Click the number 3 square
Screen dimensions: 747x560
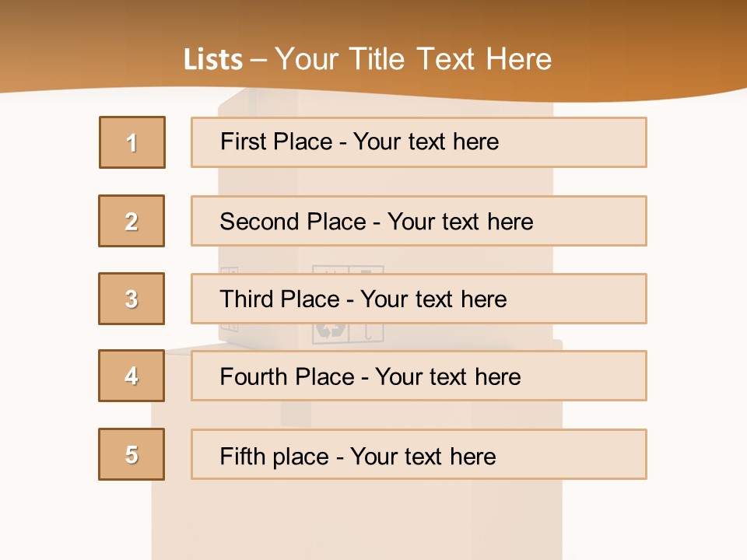tap(132, 299)
